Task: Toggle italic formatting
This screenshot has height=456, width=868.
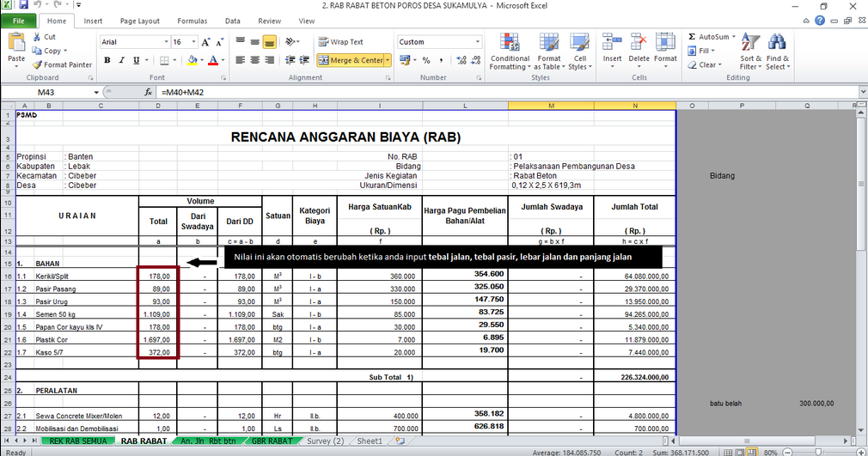Action: click(x=122, y=60)
